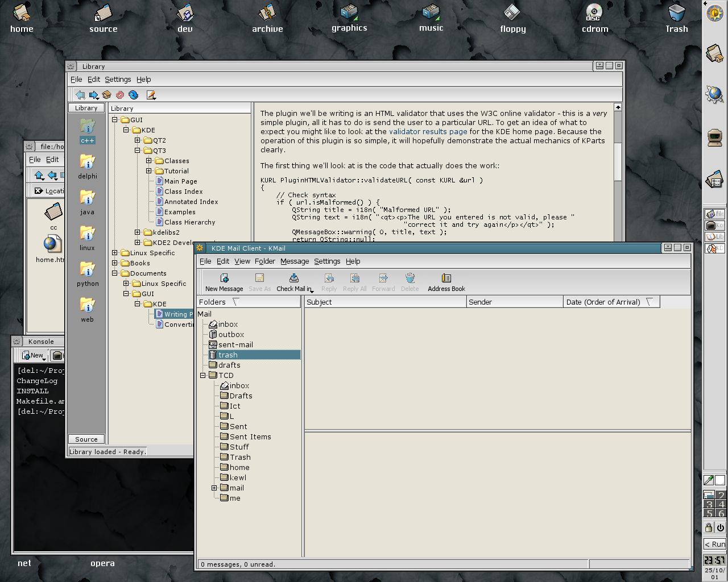Image resolution: width=728 pixels, height=582 pixels.
Task: Select the drafts folder under Mail
Action: coord(225,365)
